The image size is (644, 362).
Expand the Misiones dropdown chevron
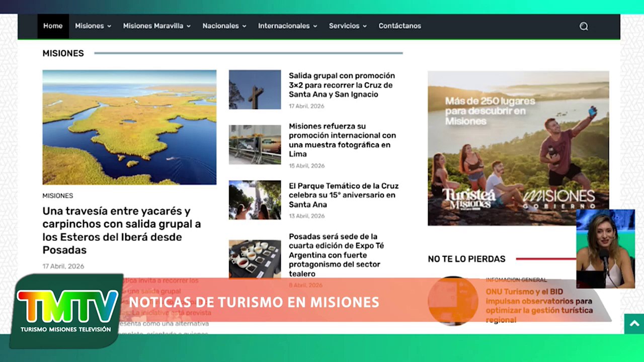coord(109,26)
